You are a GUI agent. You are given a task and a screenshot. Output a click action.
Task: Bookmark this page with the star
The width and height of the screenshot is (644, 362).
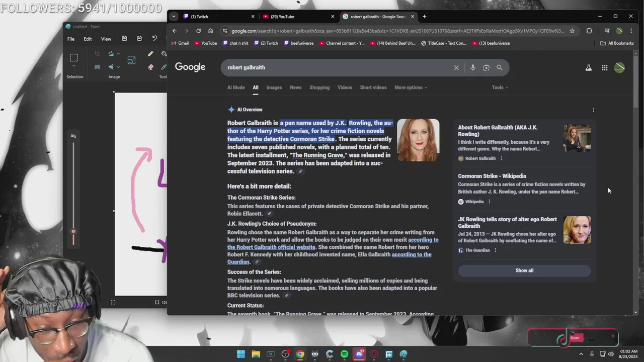tap(572, 31)
